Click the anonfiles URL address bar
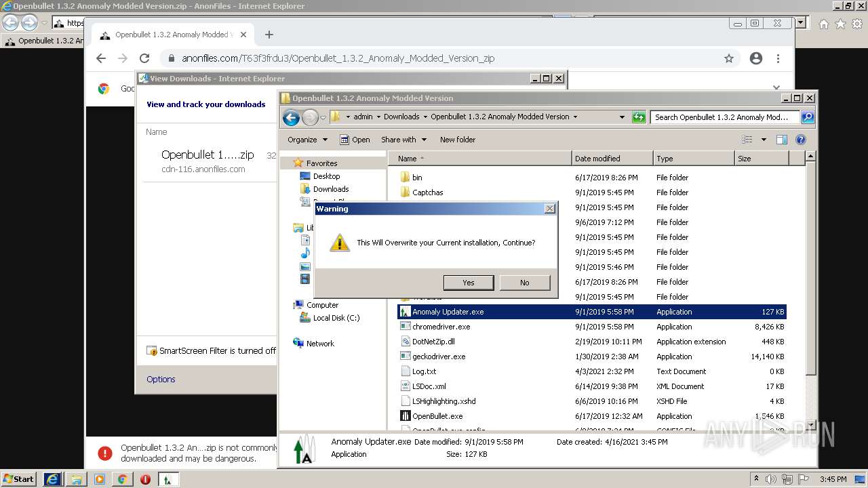Image resolution: width=868 pixels, height=488 pixels. 338,58
